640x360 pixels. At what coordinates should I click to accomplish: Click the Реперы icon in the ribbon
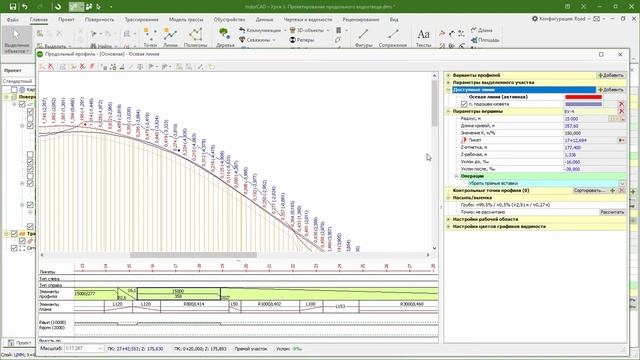coord(293,40)
